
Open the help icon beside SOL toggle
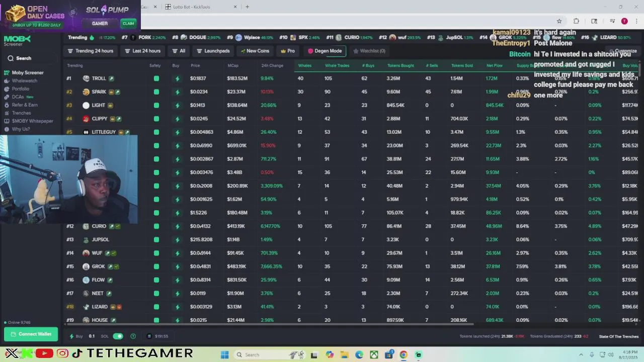(133, 336)
